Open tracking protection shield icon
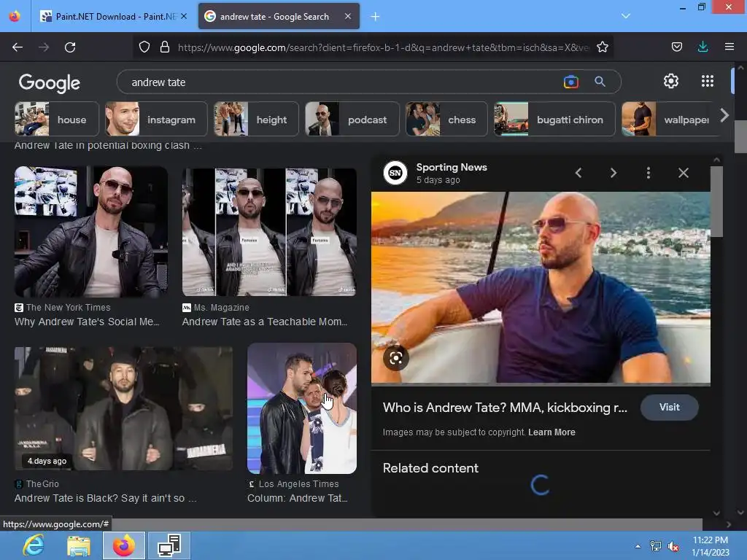Screen dimensions: 747x560 point(144,47)
